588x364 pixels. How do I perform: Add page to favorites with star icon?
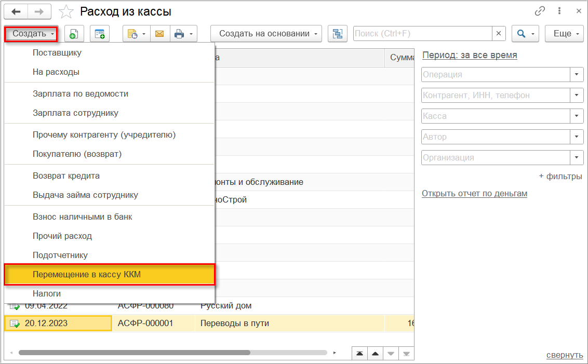66,12
